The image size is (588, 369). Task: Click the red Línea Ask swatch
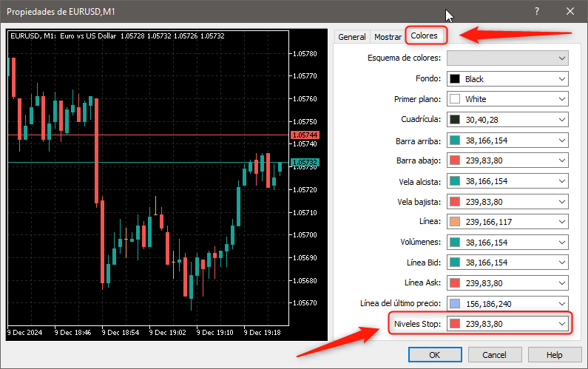[455, 283]
